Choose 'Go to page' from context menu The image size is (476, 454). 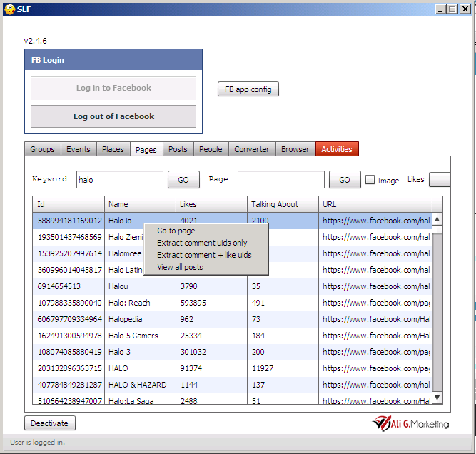tap(206, 231)
